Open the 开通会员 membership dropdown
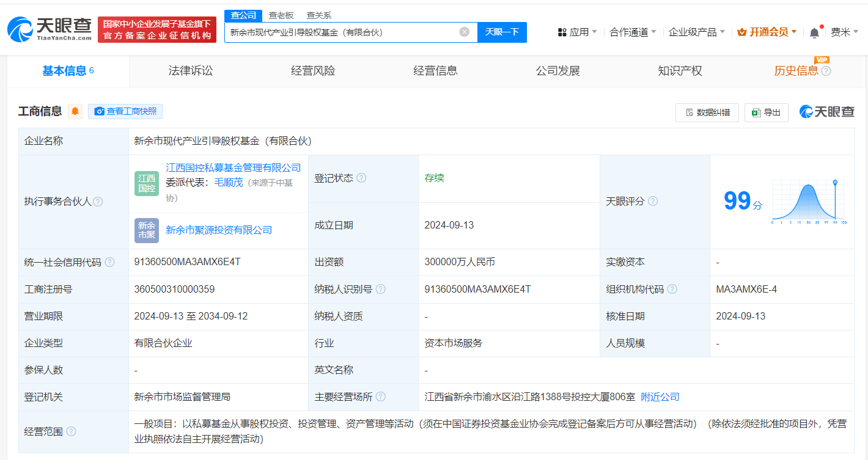 (767, 32)
